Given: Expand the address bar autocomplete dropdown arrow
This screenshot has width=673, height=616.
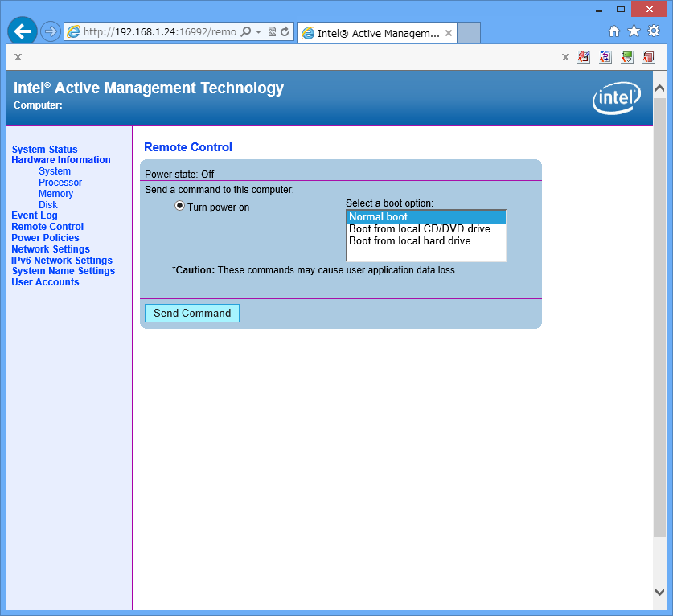Looking at the screenshot, I should pos(259,32).
